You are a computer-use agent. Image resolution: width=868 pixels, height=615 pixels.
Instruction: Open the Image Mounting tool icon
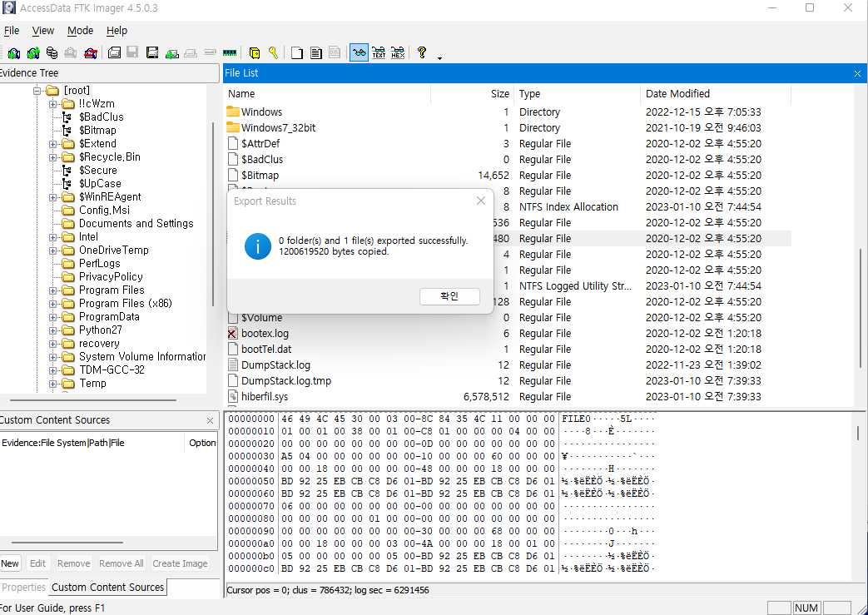click(52, 52)
